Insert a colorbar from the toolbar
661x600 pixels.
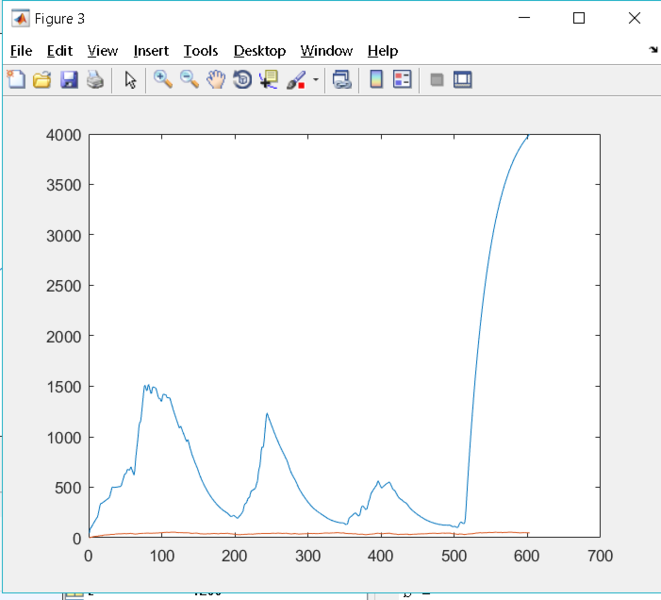tap(377, 80)
